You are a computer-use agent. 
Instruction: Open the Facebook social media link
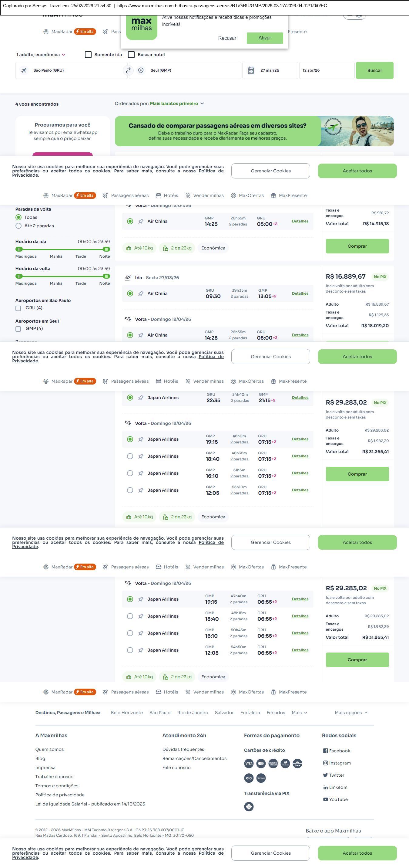[337, 751]
